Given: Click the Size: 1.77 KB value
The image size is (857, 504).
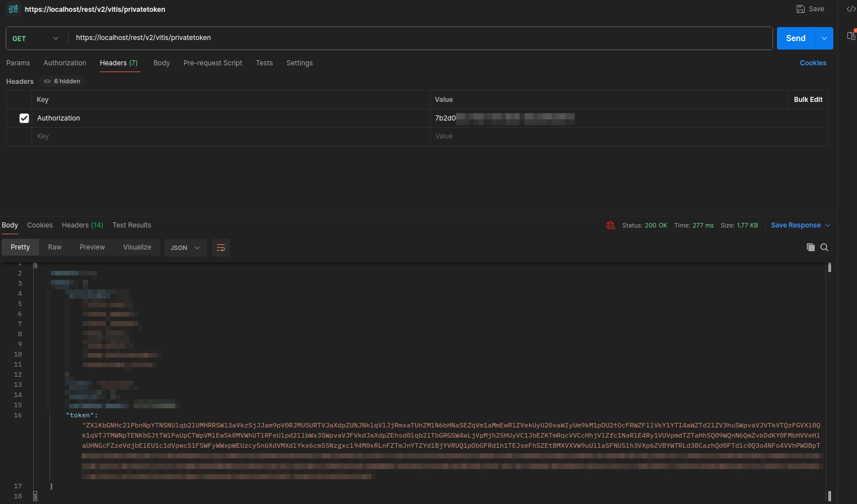Looking at the screenshot, I should click(x=739, y=225).
